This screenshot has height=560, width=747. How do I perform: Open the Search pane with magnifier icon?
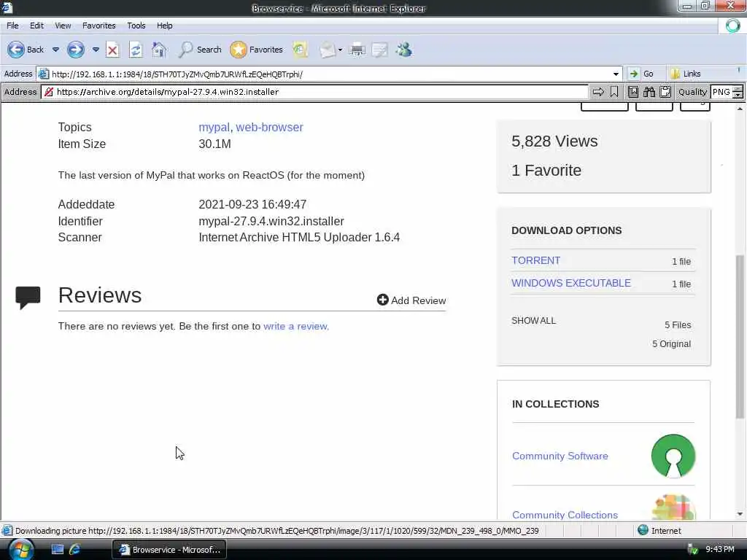pos(185,50)
